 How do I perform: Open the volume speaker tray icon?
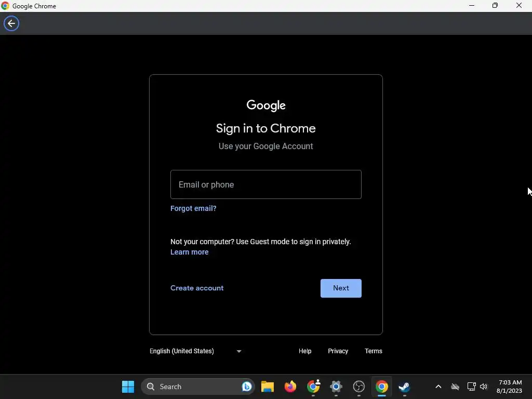pos(484,387)
